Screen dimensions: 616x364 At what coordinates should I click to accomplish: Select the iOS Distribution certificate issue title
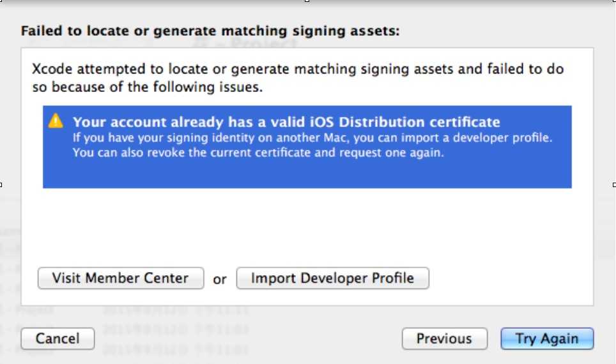(x=286, y=122)
